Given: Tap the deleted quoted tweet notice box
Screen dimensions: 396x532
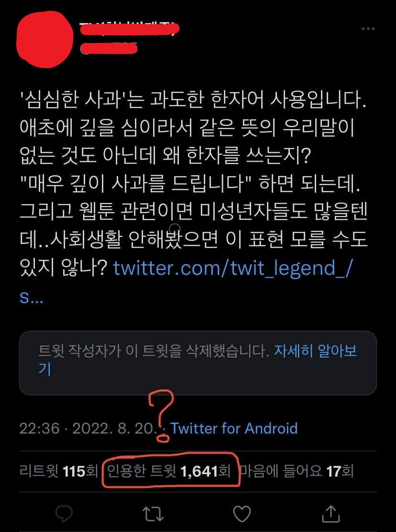Looking at the screenshot, I should [x=198, y=363].
